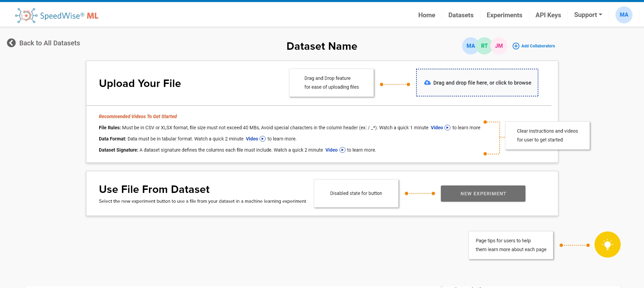Open the Datasets menu item

tap(461, 15)
